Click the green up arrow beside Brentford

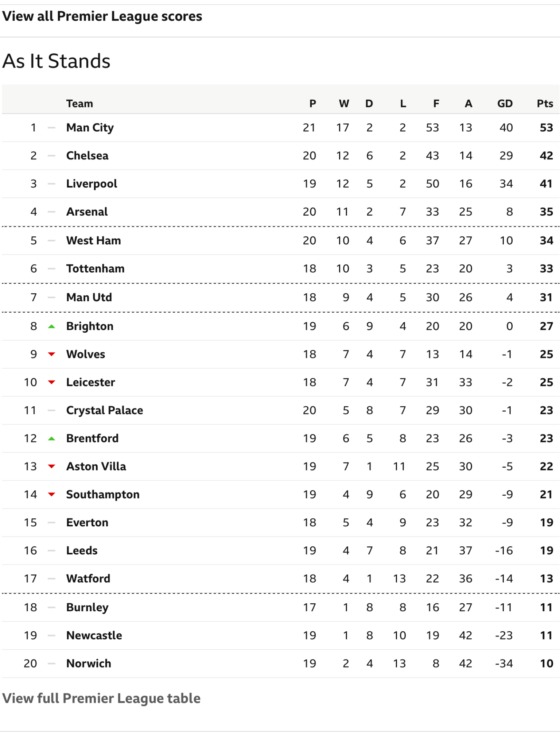(51, 438)
